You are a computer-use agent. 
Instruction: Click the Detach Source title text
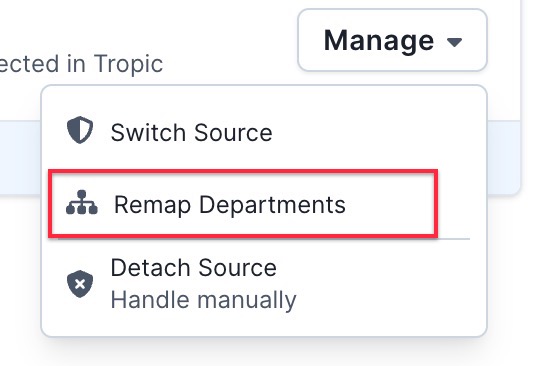pos(194,267)
